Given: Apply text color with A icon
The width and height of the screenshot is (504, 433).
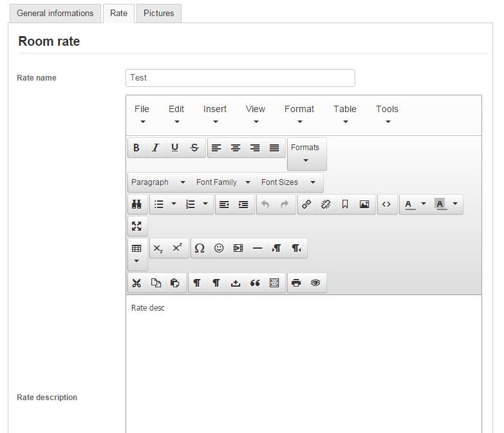Looking at the screenshot, I should pyautogui.click(x=409, y=204).
